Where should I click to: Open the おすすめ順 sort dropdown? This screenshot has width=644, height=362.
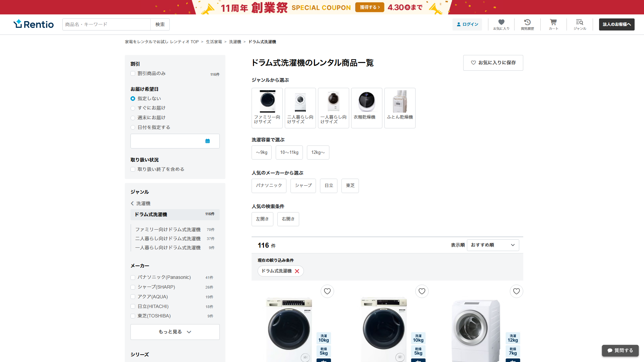(x=493, y=245)
